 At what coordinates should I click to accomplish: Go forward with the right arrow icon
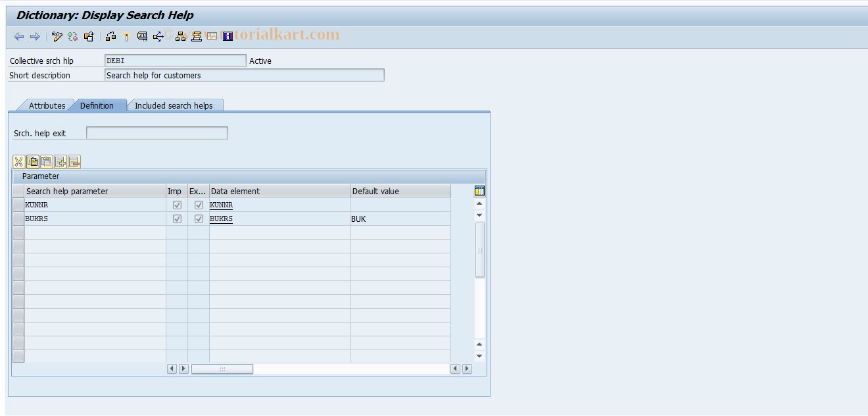tap(35, 37)
